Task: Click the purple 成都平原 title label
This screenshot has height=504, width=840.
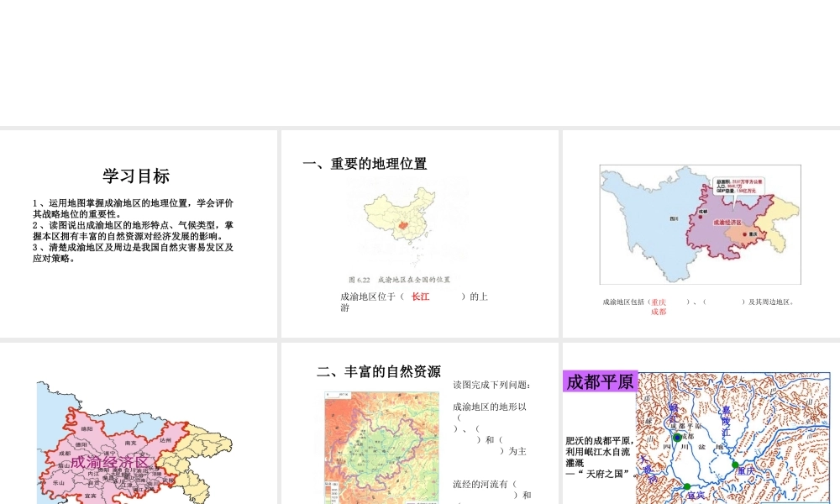Action: 600,382
